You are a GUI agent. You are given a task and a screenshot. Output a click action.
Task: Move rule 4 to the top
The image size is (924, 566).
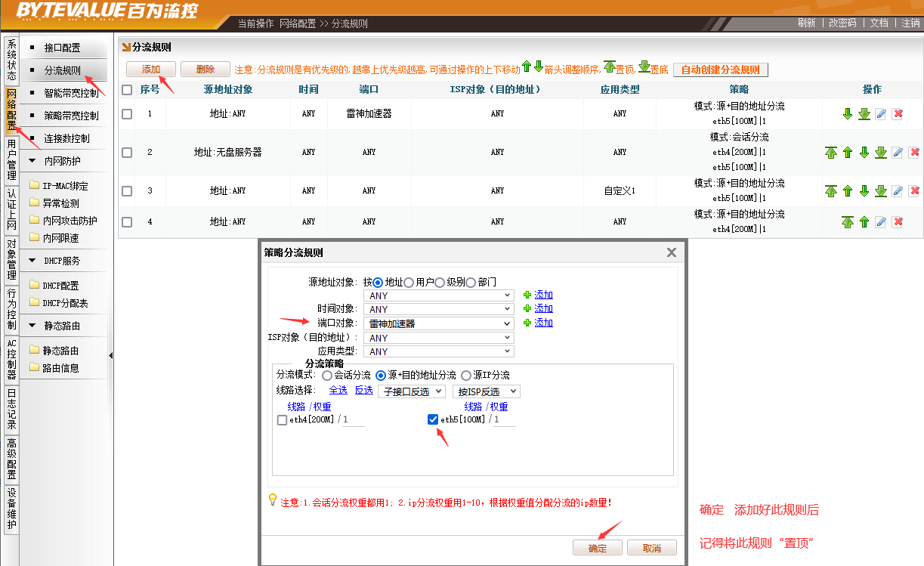(x=848, y=222)
